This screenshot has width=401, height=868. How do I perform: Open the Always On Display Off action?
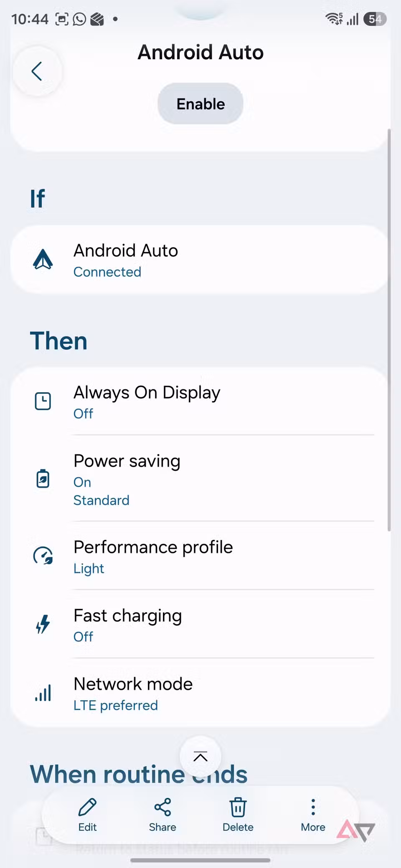(x=200, y=401)
